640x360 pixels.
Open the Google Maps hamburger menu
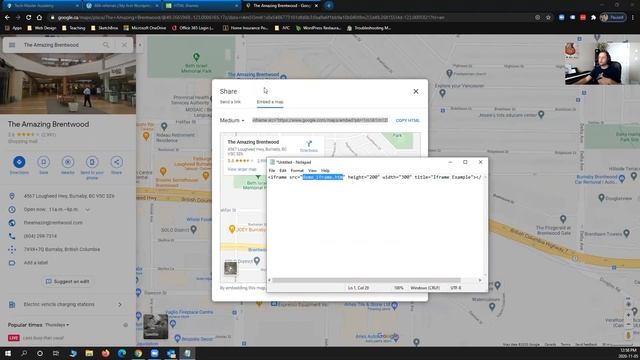tap(12, 45)
